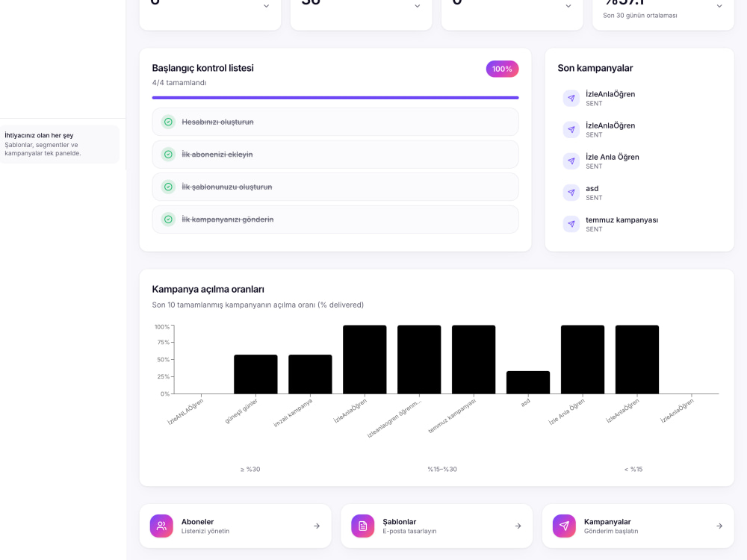This screenshot has width=747, height=560.
Task: Click the Kampanya açılma oranları heading
Action: click(x=208, y=290)
